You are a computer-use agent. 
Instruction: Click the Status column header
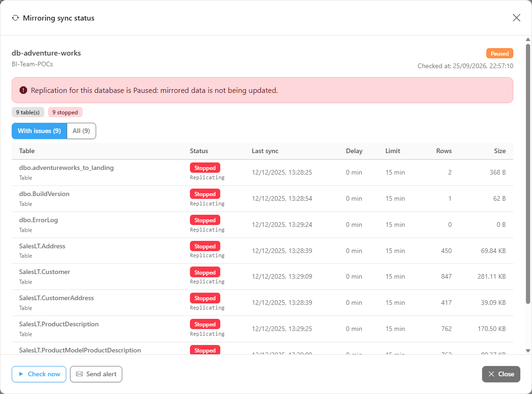tap(199, 151)
